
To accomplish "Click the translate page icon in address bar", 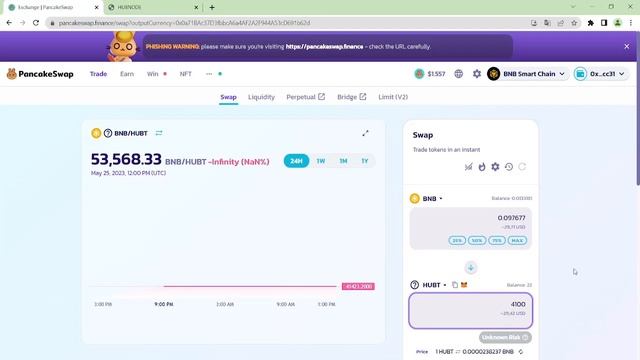I will click(x=547, y=23).
